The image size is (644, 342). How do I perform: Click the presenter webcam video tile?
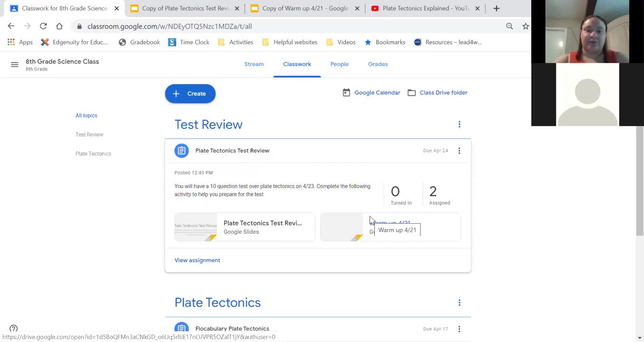[587, 31]
